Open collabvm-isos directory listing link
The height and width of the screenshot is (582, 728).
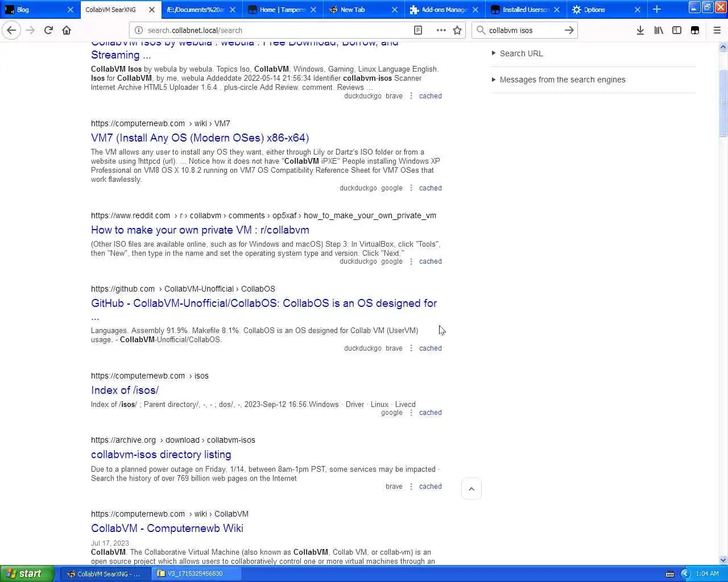point(161,455)
